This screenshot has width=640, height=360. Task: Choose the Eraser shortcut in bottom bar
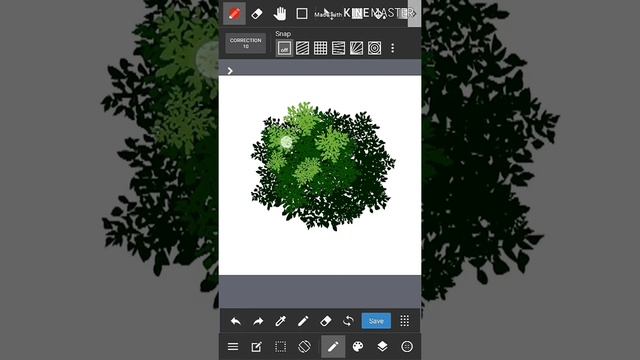325,321
